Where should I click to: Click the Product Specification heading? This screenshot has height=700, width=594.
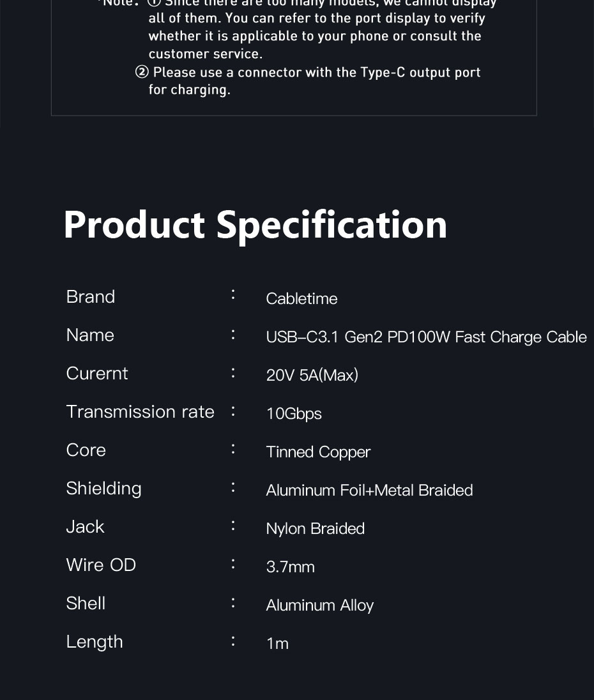pos(255,226)
